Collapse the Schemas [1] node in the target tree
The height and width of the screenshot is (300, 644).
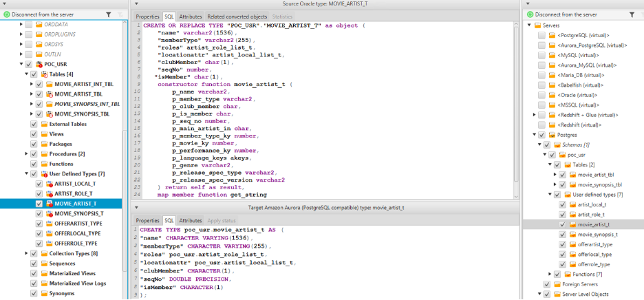tap(539, 144)
